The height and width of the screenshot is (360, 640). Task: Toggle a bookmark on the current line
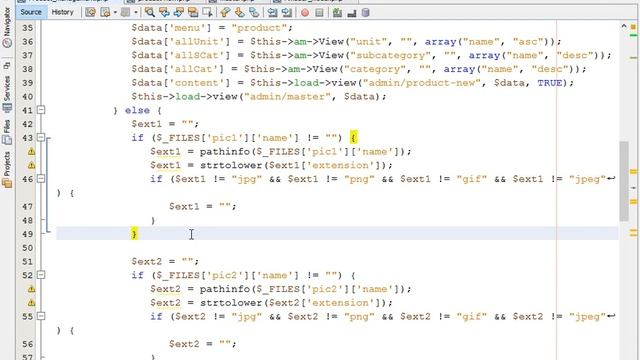254,12
